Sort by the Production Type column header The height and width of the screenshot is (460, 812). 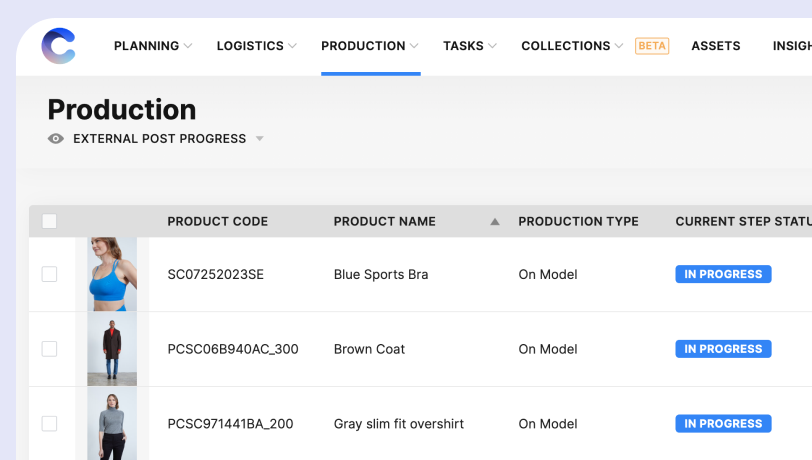[578, 222]
